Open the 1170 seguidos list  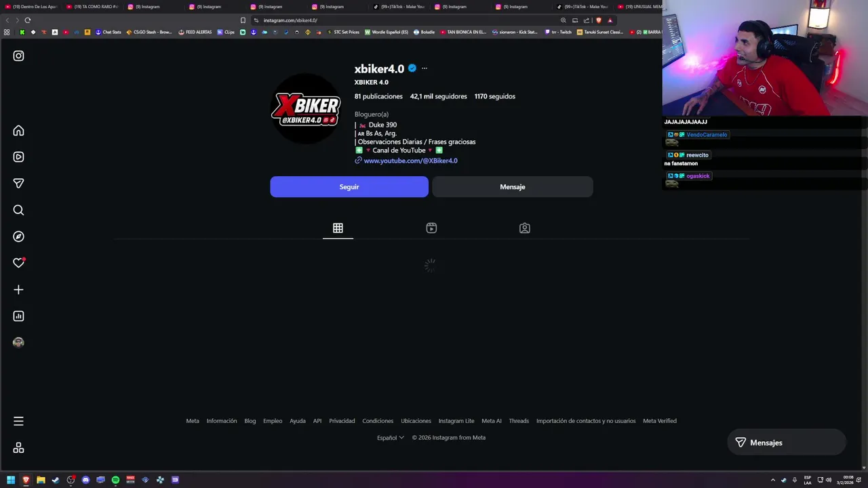tap(495, 96)
